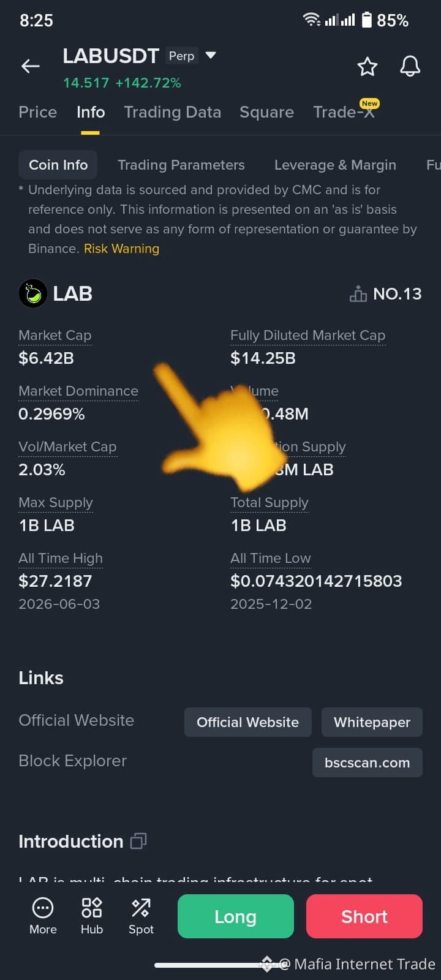This screenshot has height=980, width=441.
Task: Add LABUSDT to favorites with star icon
Action: coord(367,66)
